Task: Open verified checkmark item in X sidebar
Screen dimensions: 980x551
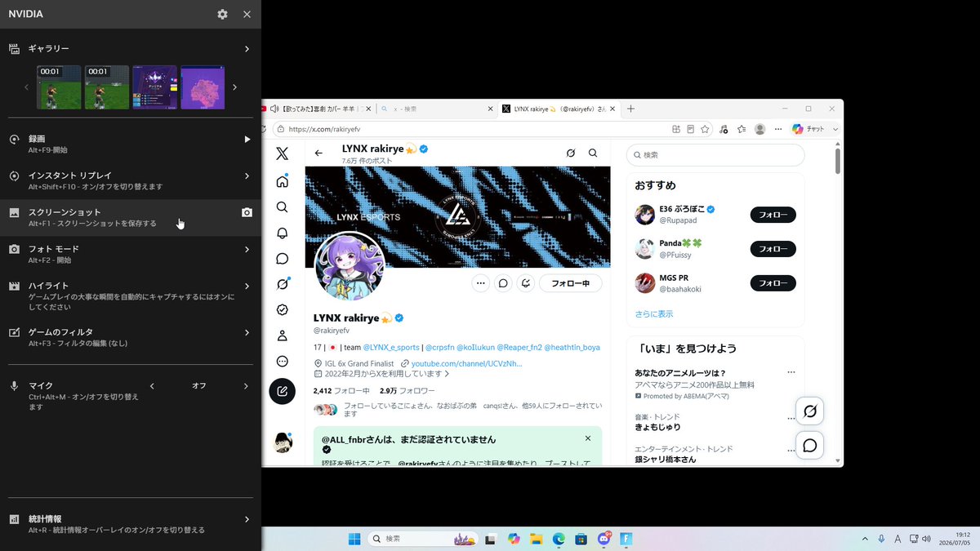Action: (282, 309)
